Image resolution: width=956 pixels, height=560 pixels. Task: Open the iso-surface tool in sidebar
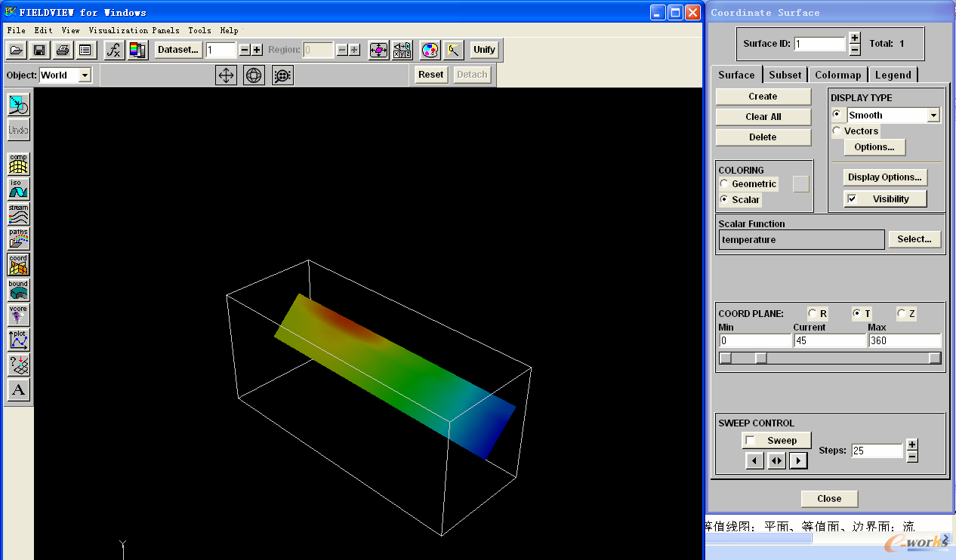click(18, 189)
